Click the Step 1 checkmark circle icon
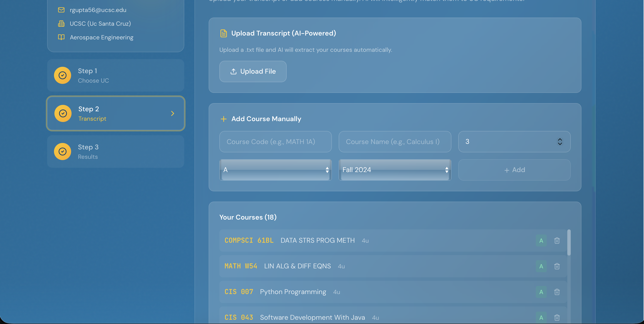 (63, 75)
